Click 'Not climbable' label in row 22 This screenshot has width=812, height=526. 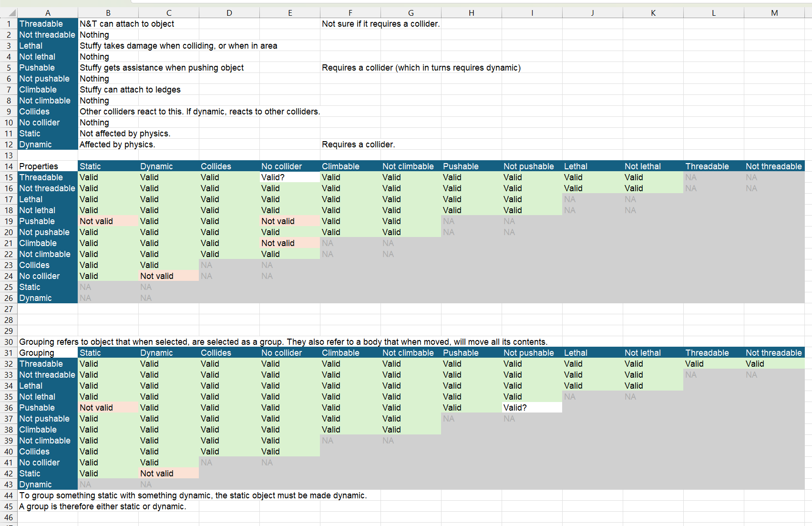coord(48,254)
